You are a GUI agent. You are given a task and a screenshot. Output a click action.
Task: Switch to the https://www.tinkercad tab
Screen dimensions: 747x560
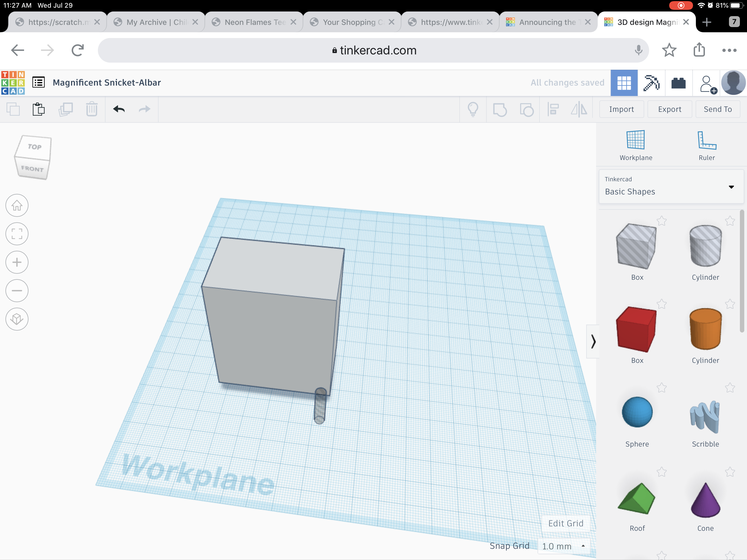click(x=451, y=22)
